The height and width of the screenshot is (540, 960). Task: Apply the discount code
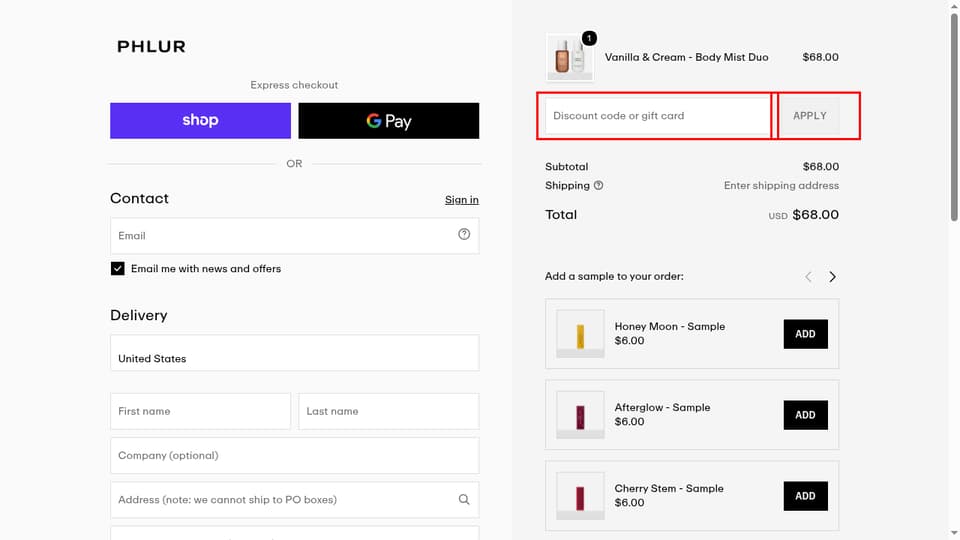809,116
